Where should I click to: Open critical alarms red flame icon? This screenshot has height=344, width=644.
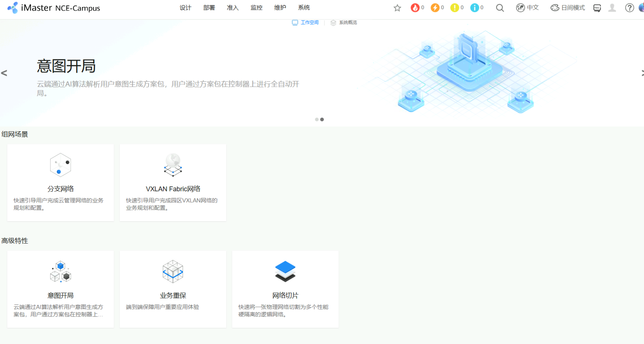[x=415, y=8]
